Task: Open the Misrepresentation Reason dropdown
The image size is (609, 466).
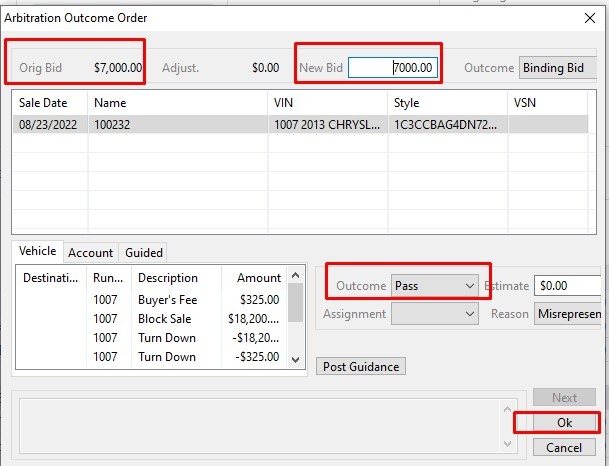Action: (567, 313)
